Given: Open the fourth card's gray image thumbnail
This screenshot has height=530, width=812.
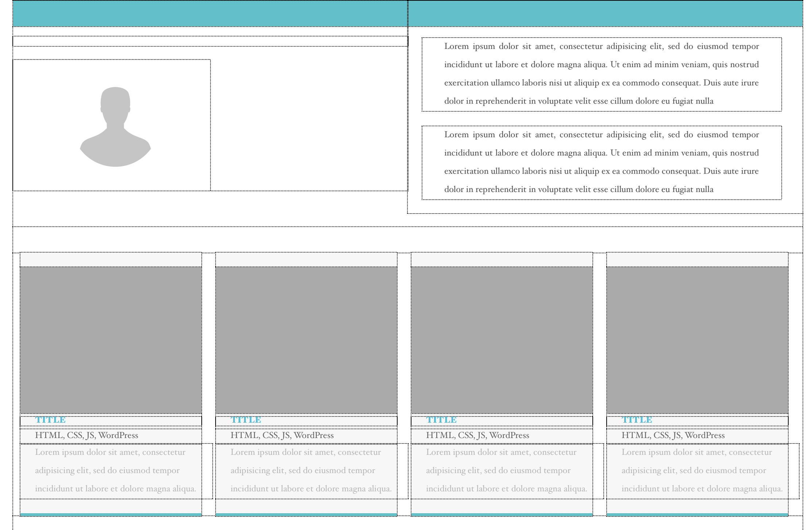Looking at the screenshot, I should click(x=697, y=339).
